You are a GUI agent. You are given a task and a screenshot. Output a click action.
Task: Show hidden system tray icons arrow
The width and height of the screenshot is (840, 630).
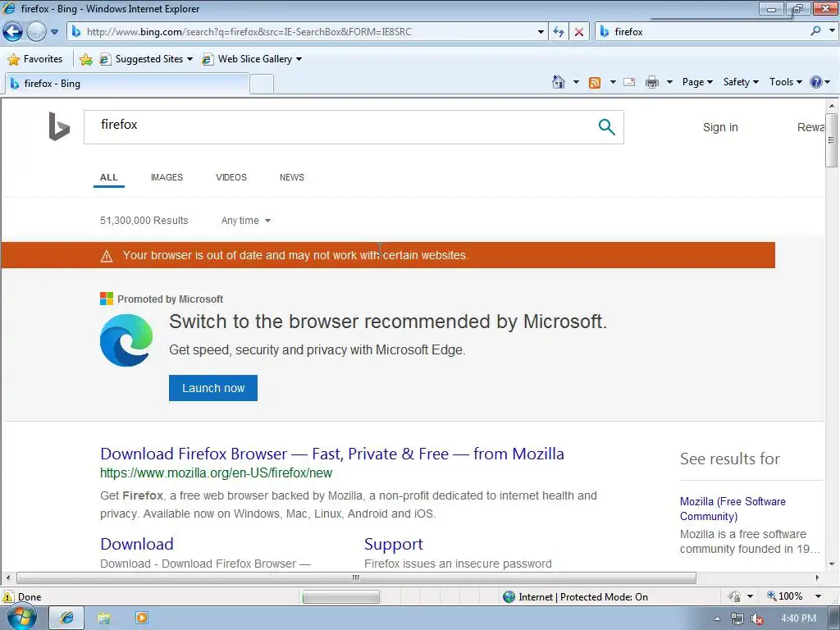click(717, 619)
